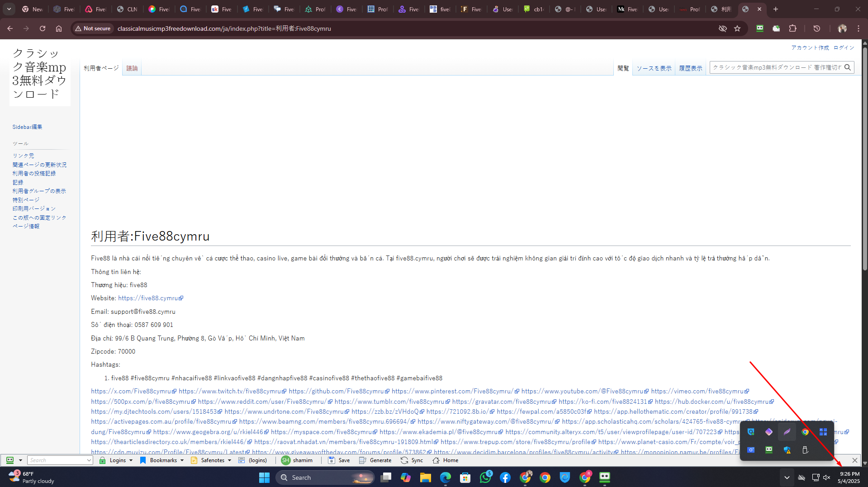Follow the https://five88.cymru website link
868x487 pixels.
151,298
